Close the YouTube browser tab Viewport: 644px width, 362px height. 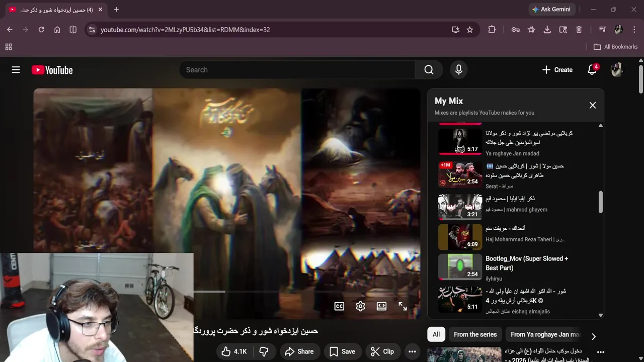point(100,10)
